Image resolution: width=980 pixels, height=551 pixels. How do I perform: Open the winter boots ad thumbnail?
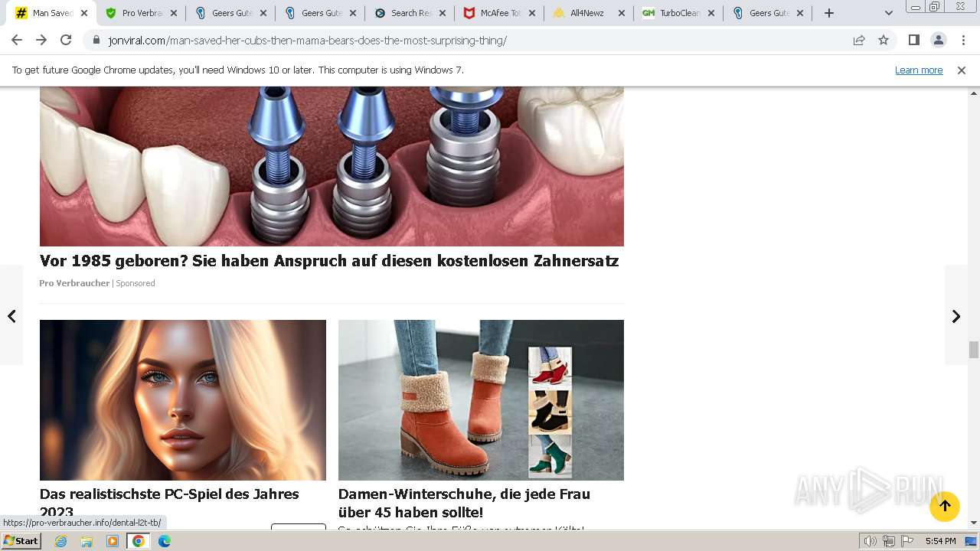481,400
